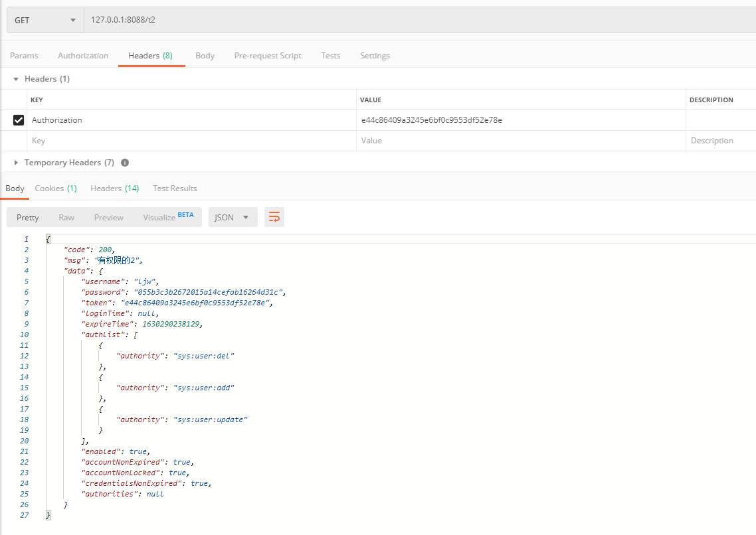Go to Pre-request Script tab
The width and height of the screenshot is (756, 535).
point(268,56)
